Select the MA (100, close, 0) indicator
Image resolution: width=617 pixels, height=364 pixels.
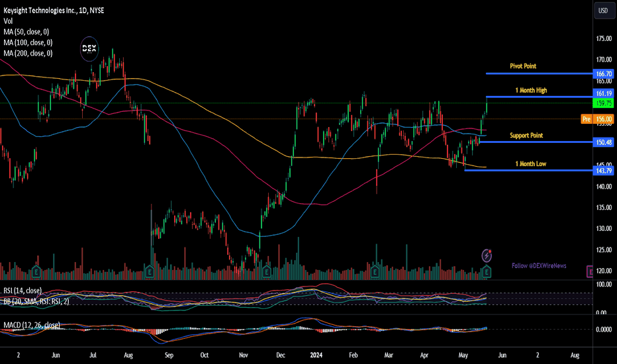tap(28, 42)
